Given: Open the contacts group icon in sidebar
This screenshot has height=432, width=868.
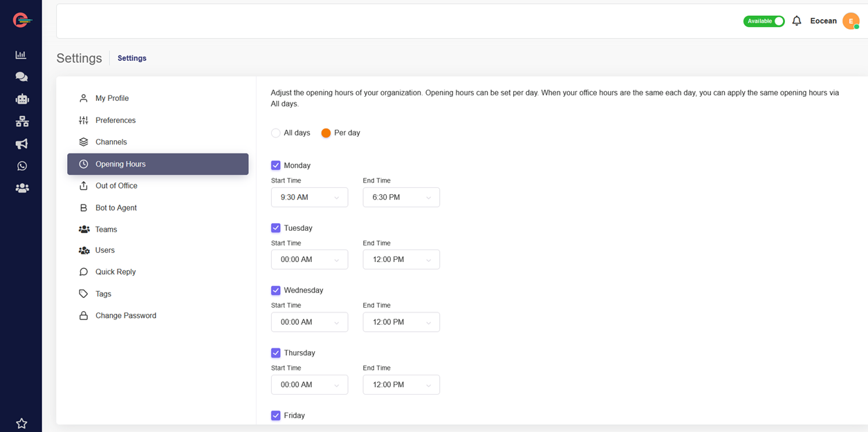Looking at the screenshot, I should click(x=22, y=188).
